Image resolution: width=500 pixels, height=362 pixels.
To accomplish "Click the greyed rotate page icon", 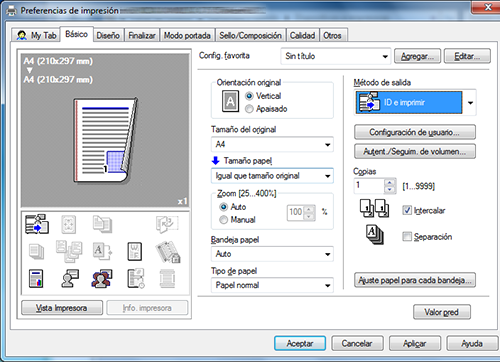I will click(167, 224).
